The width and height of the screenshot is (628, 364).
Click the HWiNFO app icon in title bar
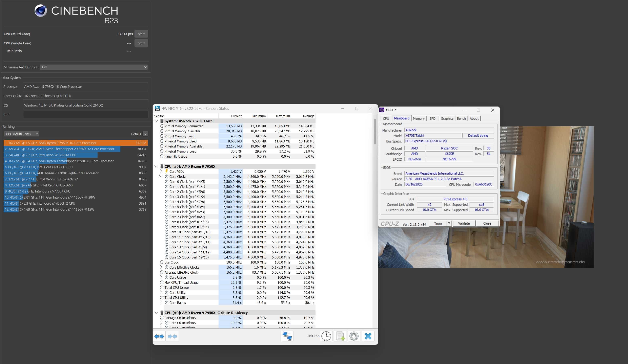point(157,108)
